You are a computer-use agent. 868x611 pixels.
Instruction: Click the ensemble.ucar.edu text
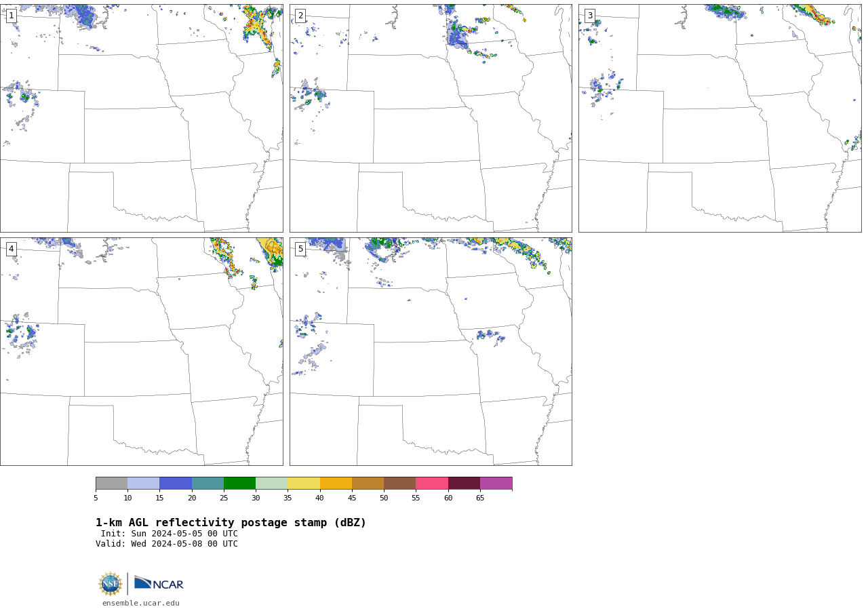point(141,603)
